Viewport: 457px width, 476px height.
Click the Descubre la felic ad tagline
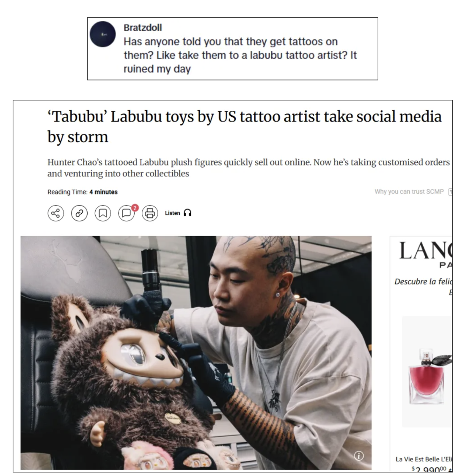[x=423, y=282]
